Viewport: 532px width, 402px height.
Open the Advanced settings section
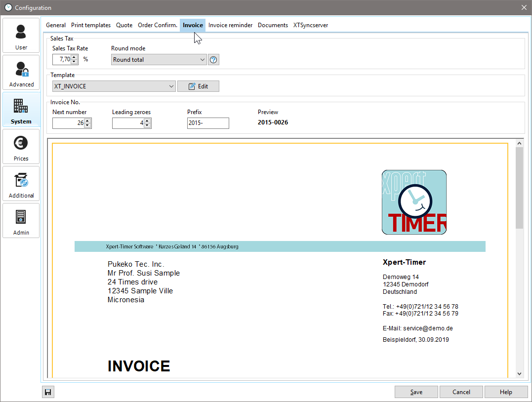tap(21, 73)
